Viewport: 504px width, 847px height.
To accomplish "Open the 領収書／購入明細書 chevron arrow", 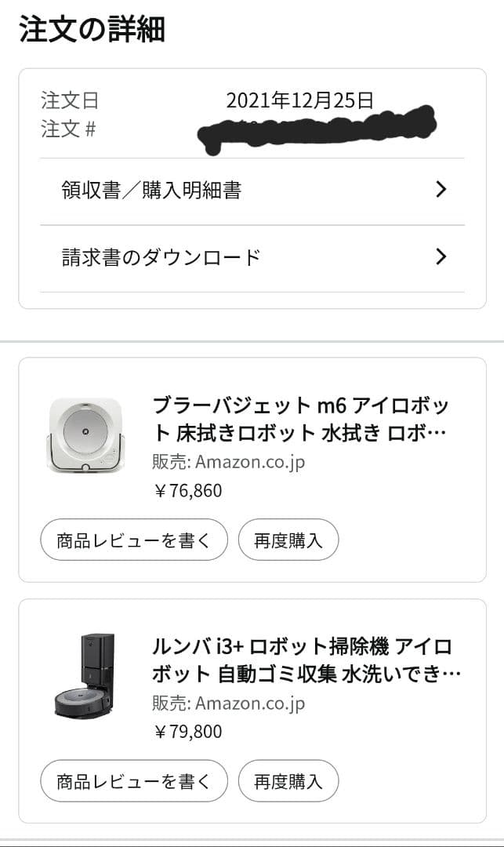I will point(441,189).
